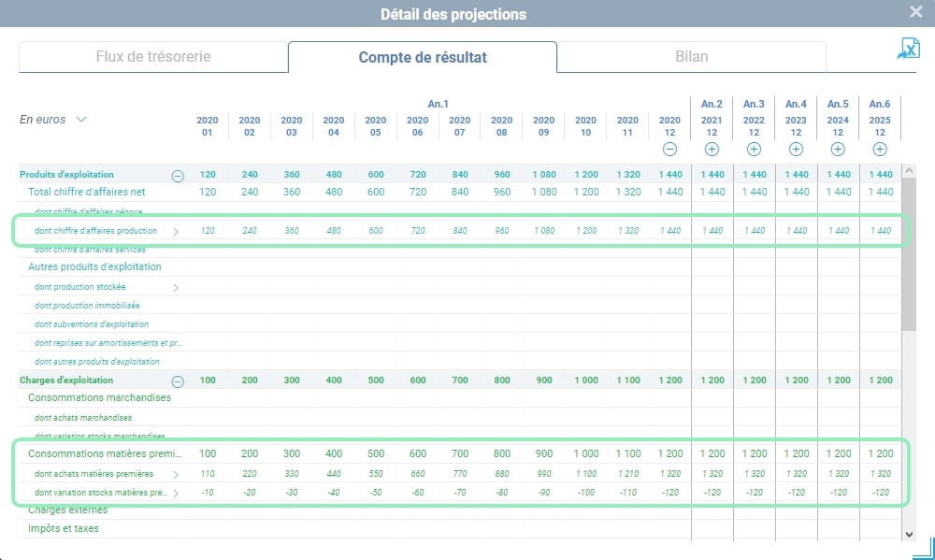Image resolution: width=935 pixels, height=560 pixels.
Task: Click dont achats marchandises label
Action: click(x=83, y=418)
